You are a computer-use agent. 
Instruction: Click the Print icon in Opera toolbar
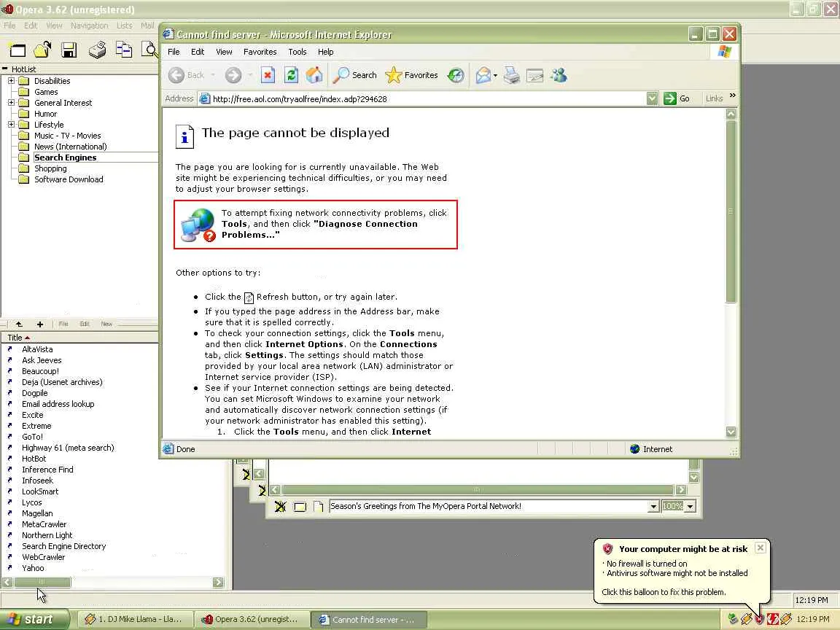pyautogui.click(x=97, y=50)
